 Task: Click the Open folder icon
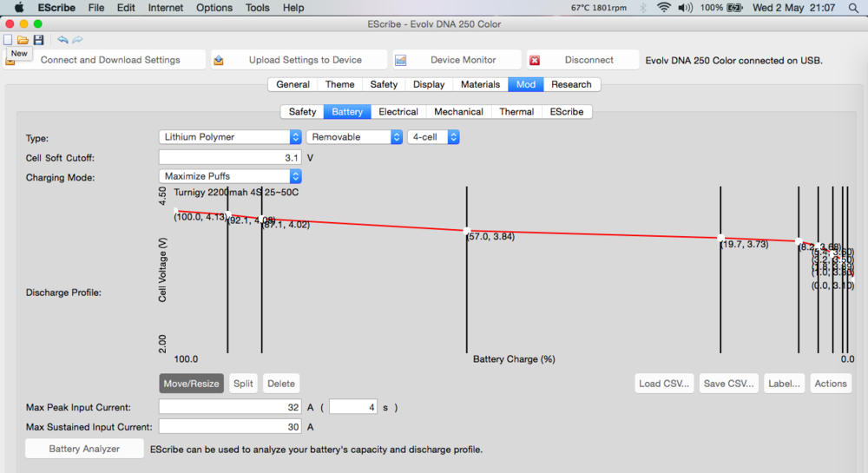(23, 40)
